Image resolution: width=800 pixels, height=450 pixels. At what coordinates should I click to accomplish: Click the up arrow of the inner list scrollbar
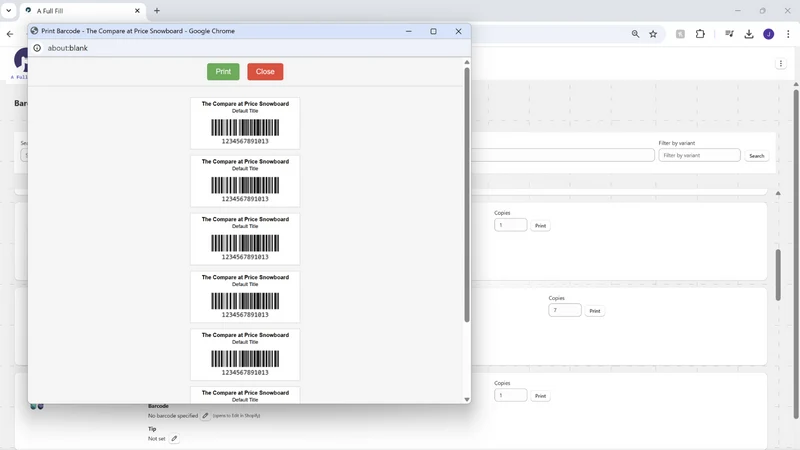[x=778, y=193]
